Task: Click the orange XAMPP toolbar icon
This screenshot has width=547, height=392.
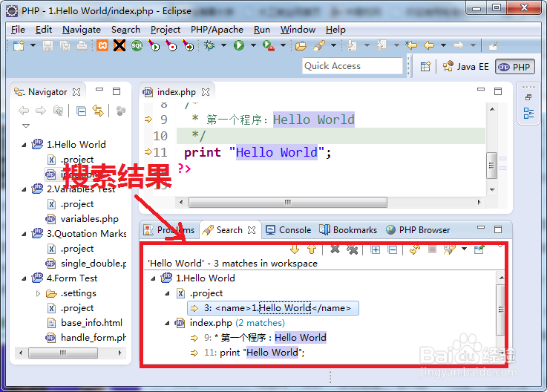Action: [102, 45]
